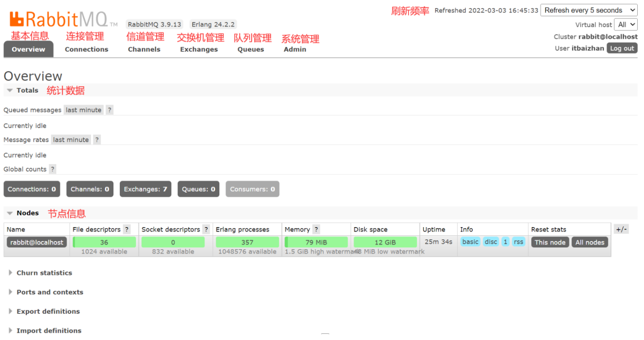Click the Erlang 24.2.2 version label
Viewport: 644px width, 340px height.
(213, 25)
